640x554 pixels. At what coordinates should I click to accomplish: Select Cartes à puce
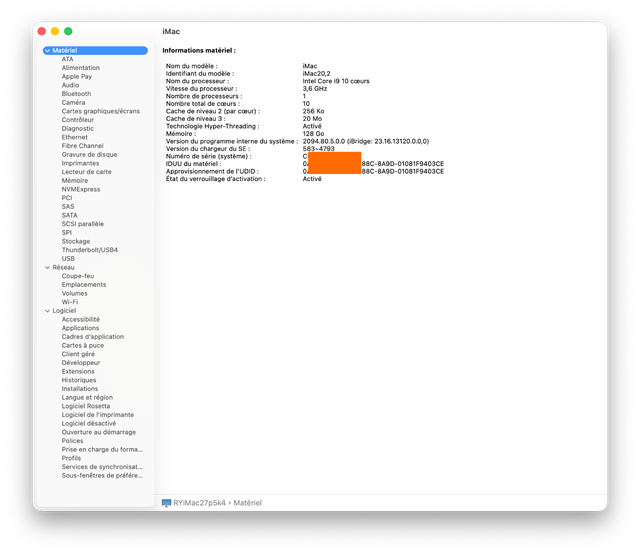[83, 345]
